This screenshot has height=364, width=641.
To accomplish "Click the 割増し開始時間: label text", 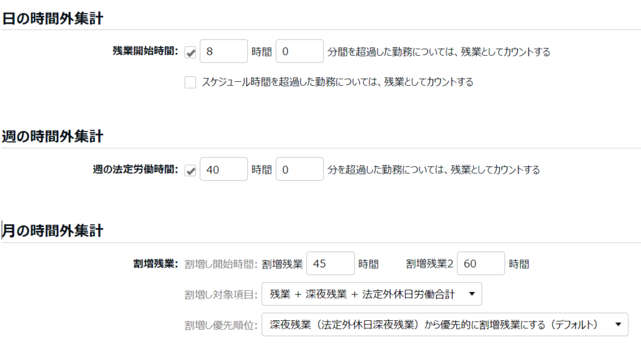I will click(221, 264).
